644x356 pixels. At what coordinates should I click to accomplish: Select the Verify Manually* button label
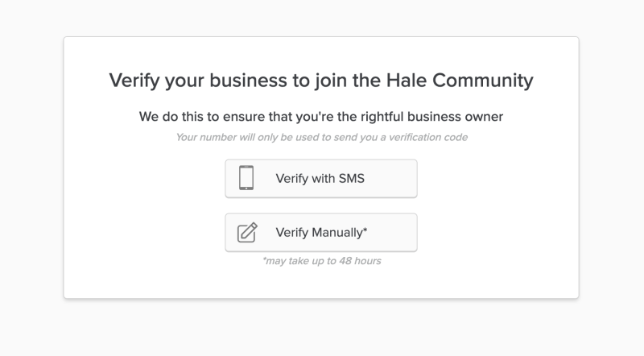coord(321,233)
